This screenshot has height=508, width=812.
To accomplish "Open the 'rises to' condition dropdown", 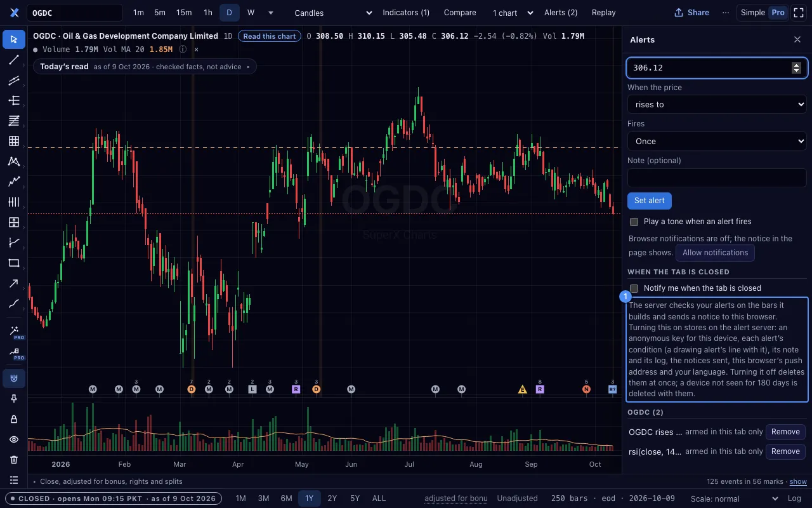I will 717,105.
